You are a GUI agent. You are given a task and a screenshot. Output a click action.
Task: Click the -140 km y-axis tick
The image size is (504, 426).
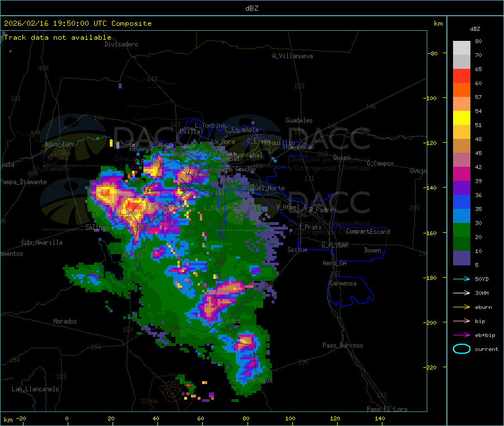click(431, 188)
